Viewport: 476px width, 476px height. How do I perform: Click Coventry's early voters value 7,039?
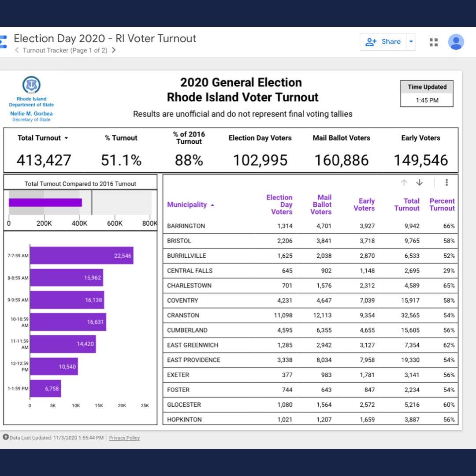(367, 301)
